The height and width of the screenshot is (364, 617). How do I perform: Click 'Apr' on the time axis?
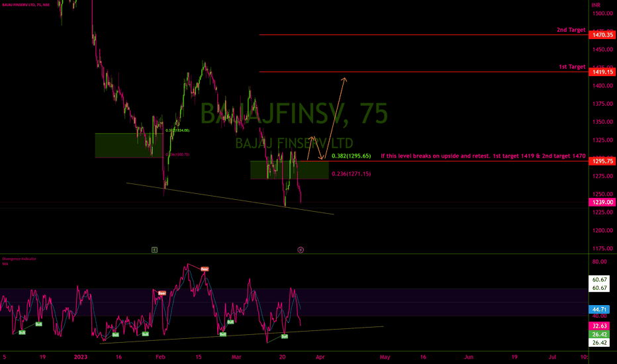click(x=320, y=357)
